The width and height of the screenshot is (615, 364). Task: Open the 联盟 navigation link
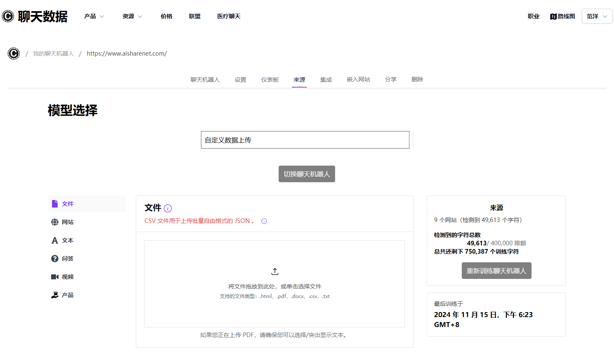point(195,16)
